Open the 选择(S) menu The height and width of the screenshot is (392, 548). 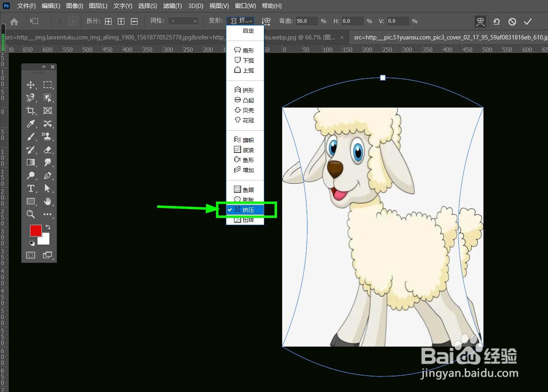(147, 6)
